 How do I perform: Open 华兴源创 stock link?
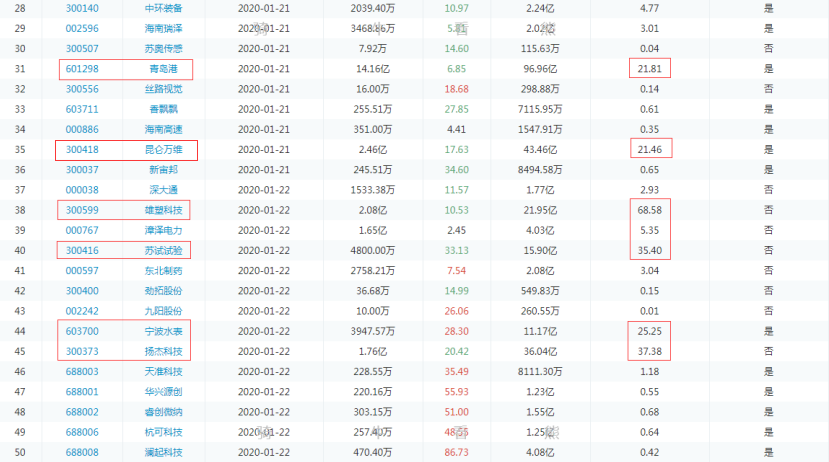pyautogui.click(x=163, y=392)
